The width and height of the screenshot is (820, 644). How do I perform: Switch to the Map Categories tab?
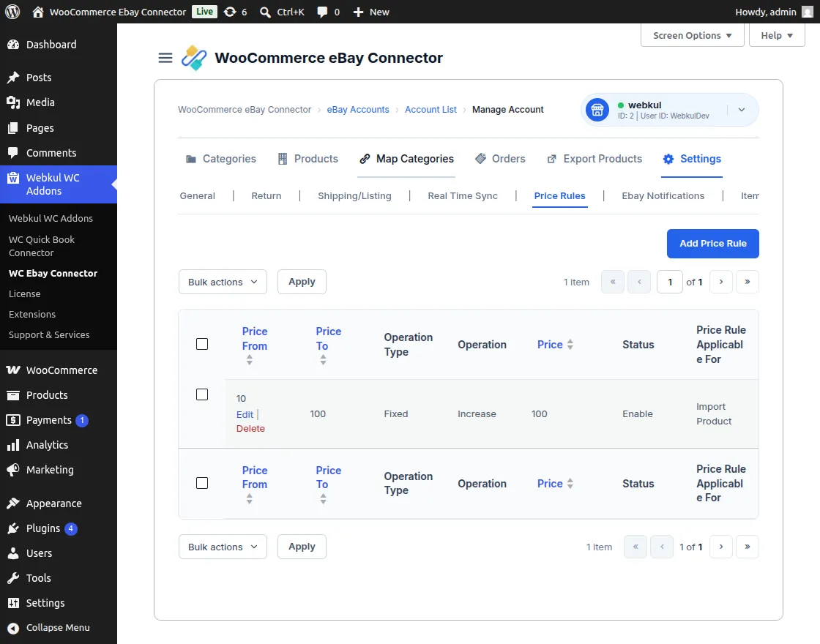(406, 159)
